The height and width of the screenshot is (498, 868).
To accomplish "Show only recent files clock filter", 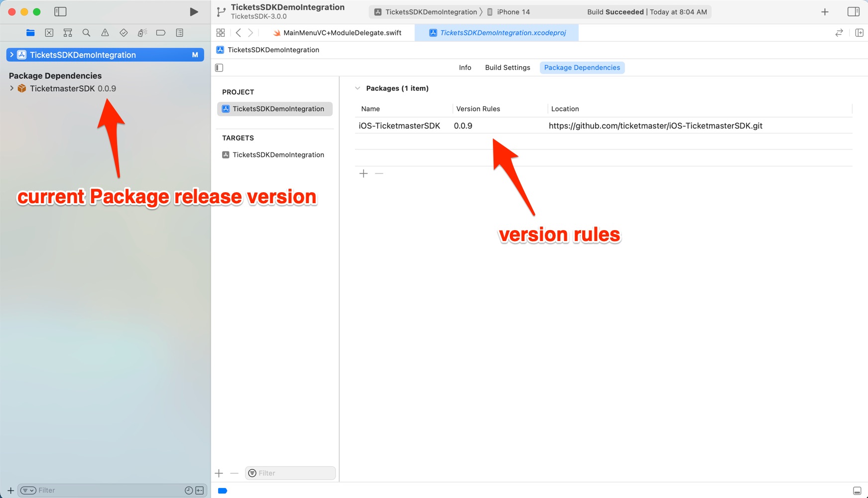I will 189,491.
